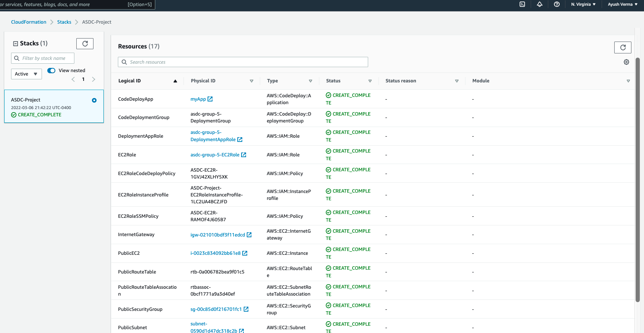Select the ASDC-Project stack radio button
Screen dimensions: 644x333
pyautogui.click(x=94, y=100)
